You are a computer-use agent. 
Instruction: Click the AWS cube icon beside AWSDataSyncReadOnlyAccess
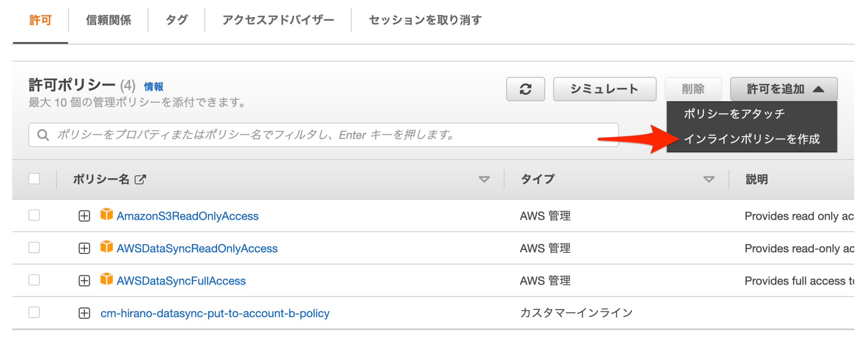[x=106, y=249]
